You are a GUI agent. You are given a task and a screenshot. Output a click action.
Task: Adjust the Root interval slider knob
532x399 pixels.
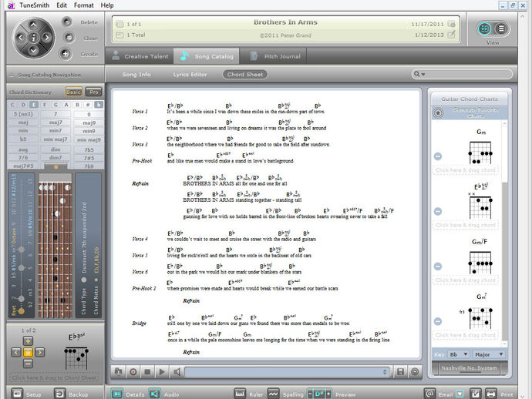22,310
